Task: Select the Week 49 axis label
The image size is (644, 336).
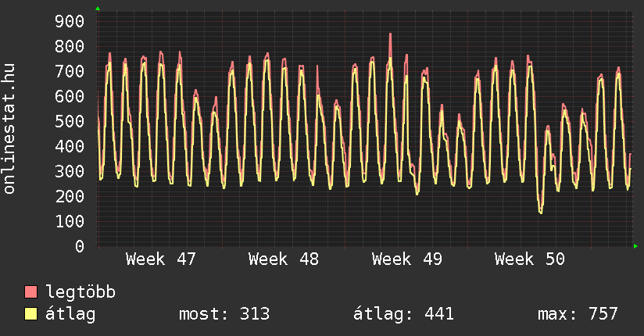Action: [406, 259]
